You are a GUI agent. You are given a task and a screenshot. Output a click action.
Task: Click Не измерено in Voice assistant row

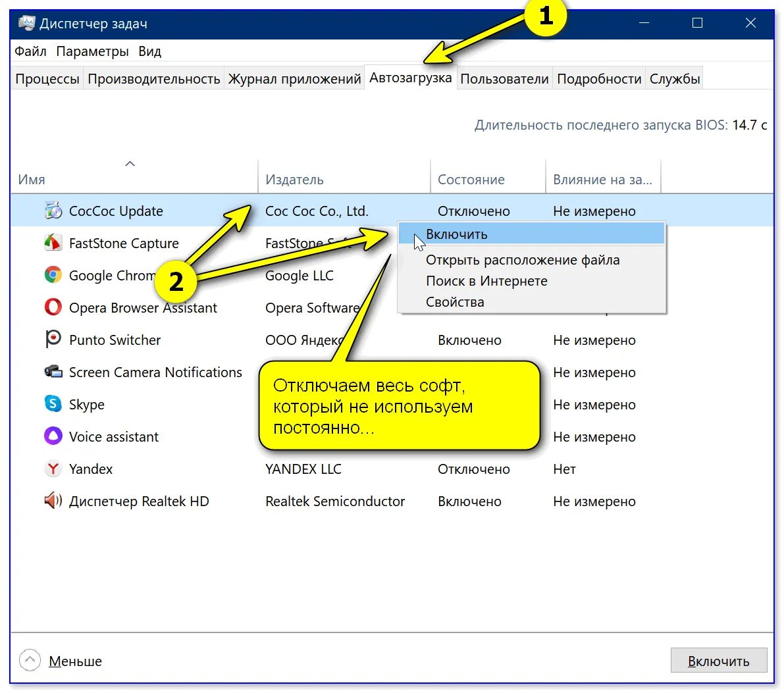click(x=594, y=436)
